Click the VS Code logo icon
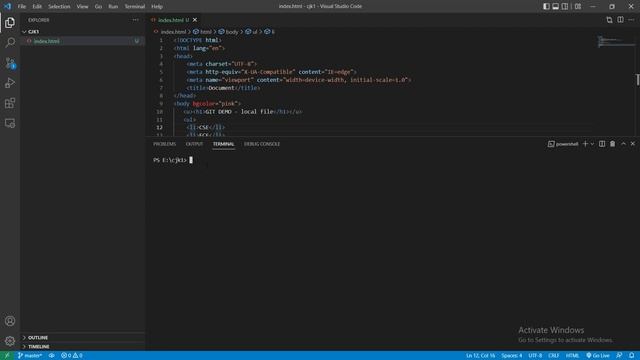The image size is (640, 360). pyautogui.click(x=7, y=6)
